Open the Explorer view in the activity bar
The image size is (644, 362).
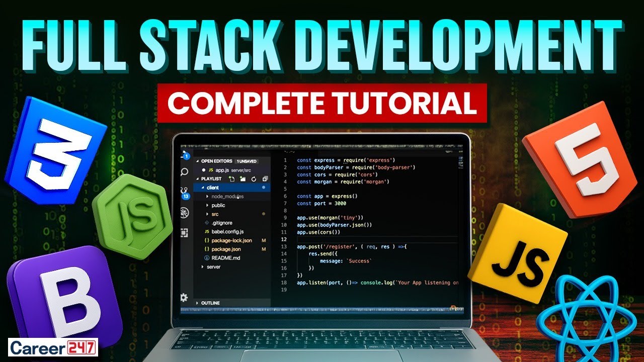pos(185,155)
